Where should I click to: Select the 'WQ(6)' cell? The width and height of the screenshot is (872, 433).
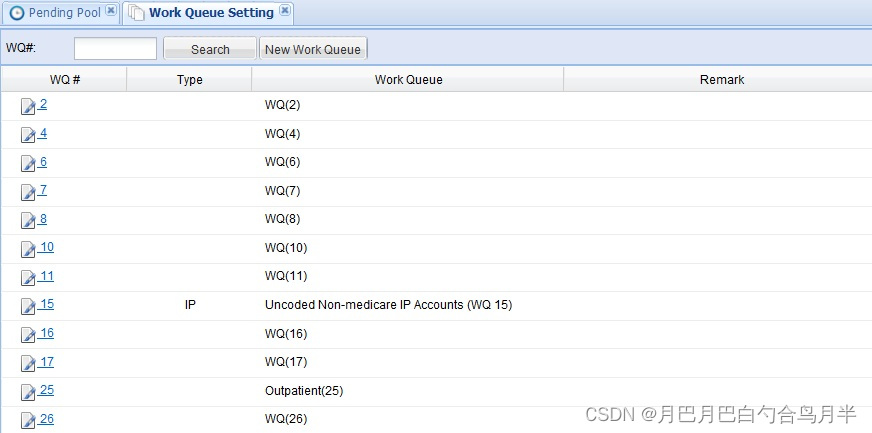point(283,162)
